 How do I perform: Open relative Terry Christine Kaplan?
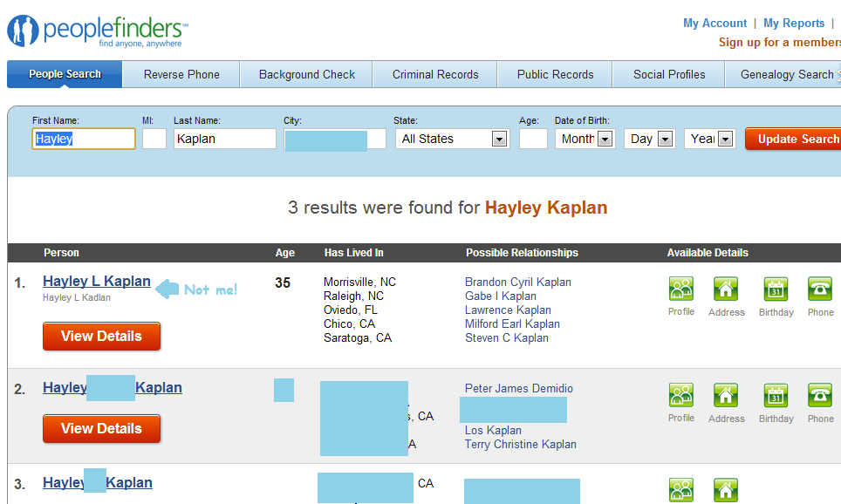(x=521, y=444)
